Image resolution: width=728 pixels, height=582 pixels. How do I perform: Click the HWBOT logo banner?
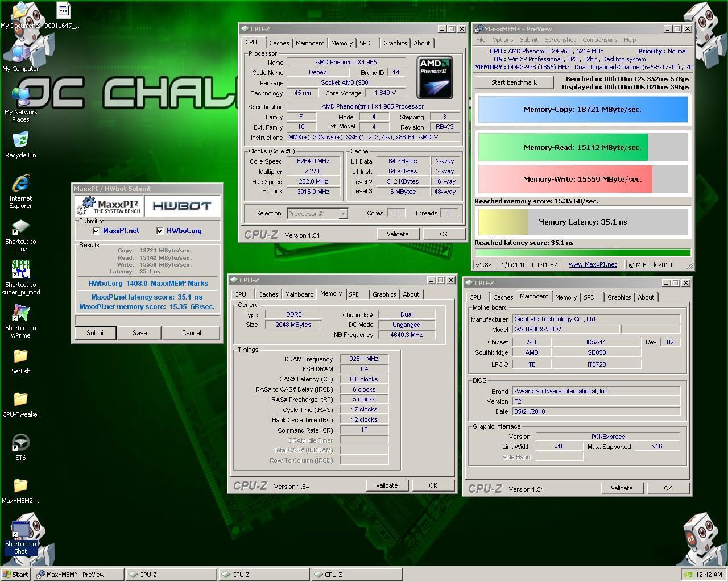click(181, 206)
